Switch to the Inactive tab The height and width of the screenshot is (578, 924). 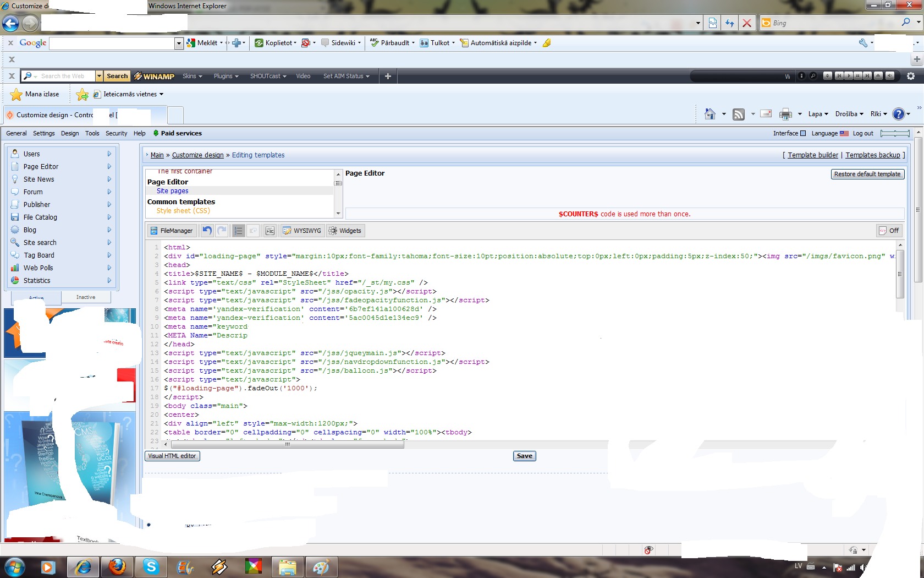(x=86, y=297)
